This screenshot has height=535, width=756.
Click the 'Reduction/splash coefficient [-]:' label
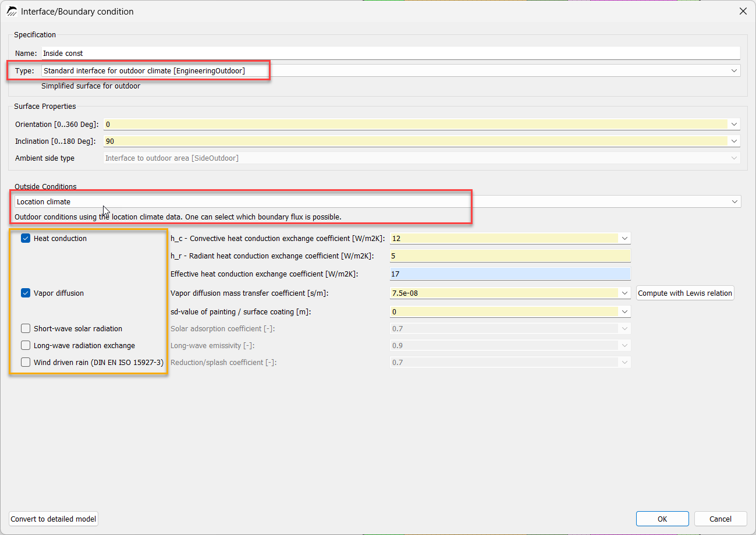tap(223, 362)
